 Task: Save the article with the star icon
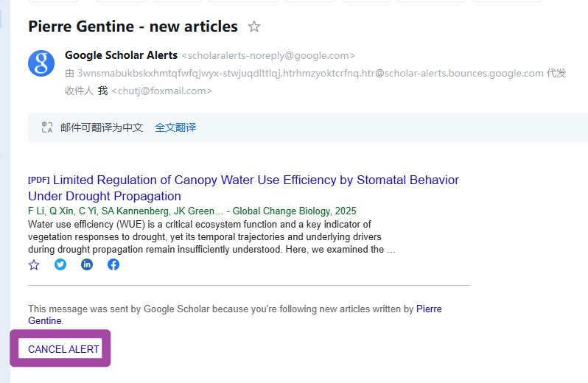pos(34,265)
